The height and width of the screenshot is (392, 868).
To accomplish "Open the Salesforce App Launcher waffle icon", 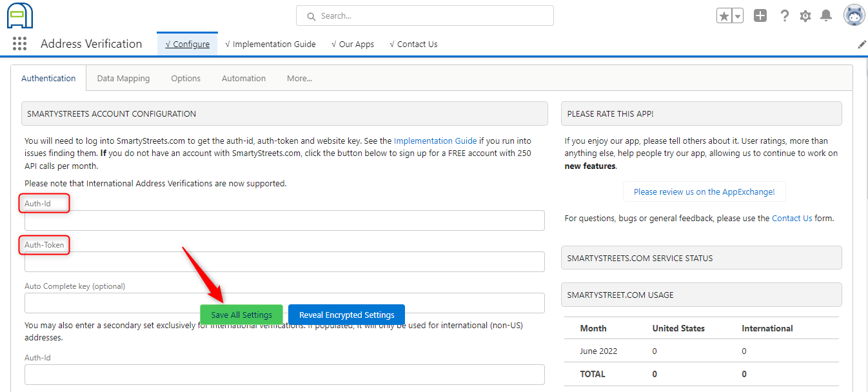I will click(19, 43).
